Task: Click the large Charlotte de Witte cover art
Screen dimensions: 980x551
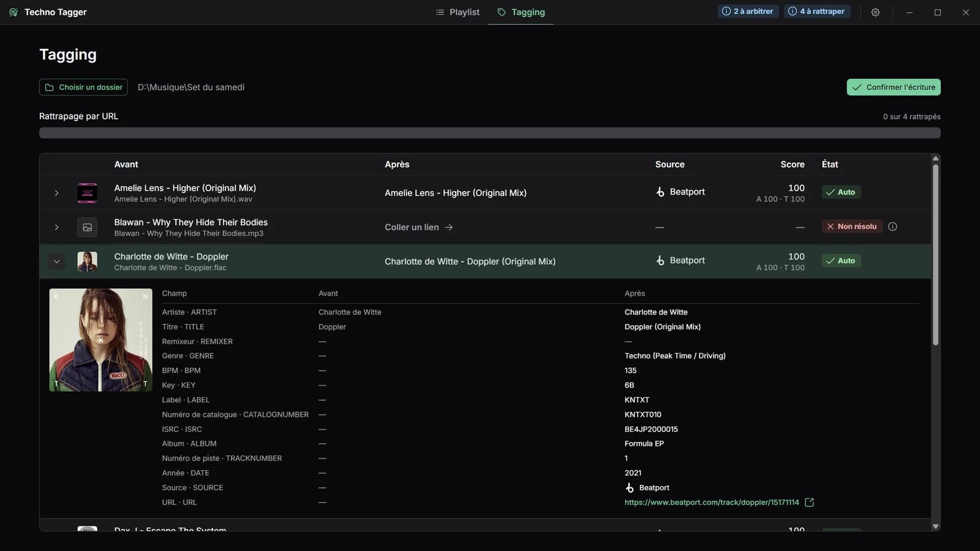Action: pos(100,340)
